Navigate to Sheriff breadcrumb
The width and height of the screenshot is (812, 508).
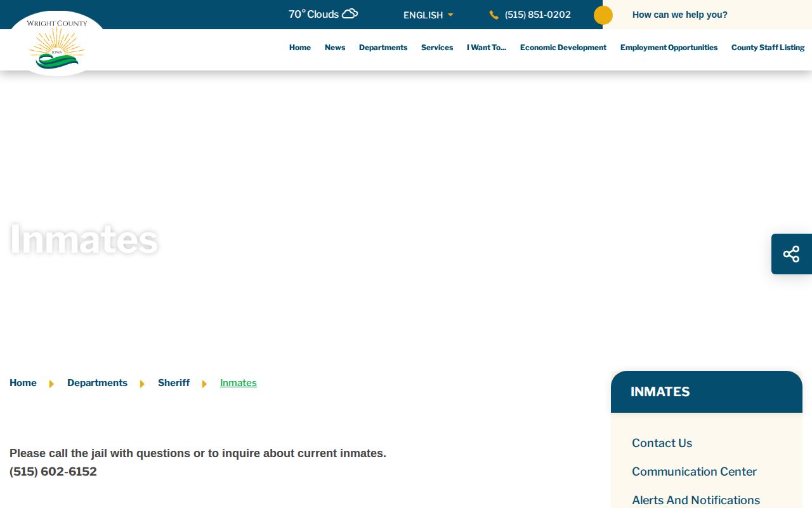(174, 383)
